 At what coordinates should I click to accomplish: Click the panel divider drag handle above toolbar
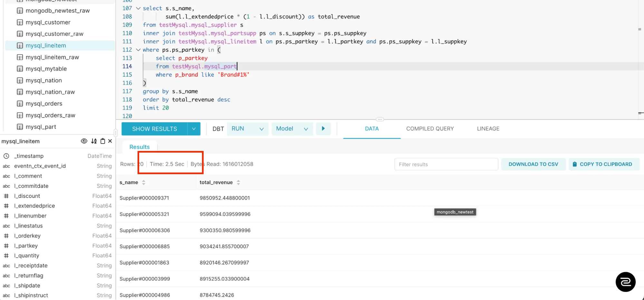tap(380, 119)
